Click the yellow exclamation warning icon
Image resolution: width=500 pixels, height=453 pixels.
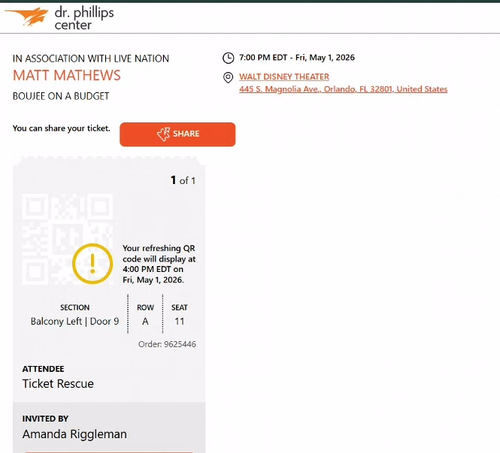pyautogui.click(x=93, y=263)
